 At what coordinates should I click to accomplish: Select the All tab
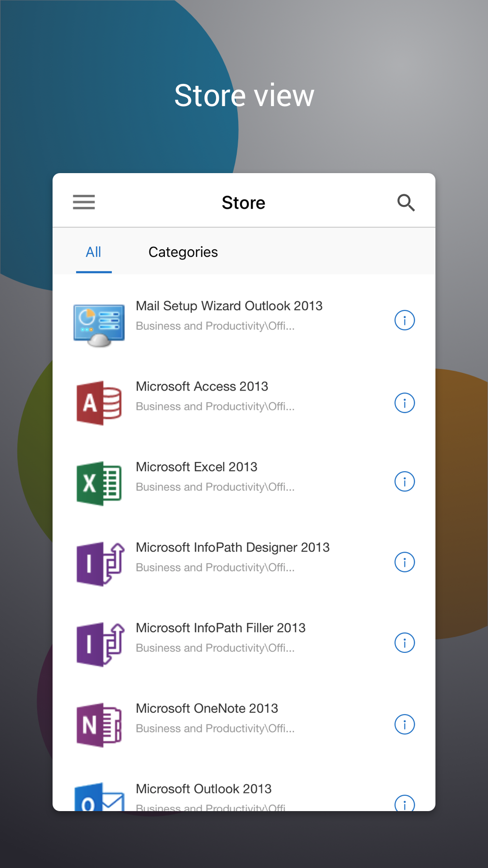click(x=94, y=252)
